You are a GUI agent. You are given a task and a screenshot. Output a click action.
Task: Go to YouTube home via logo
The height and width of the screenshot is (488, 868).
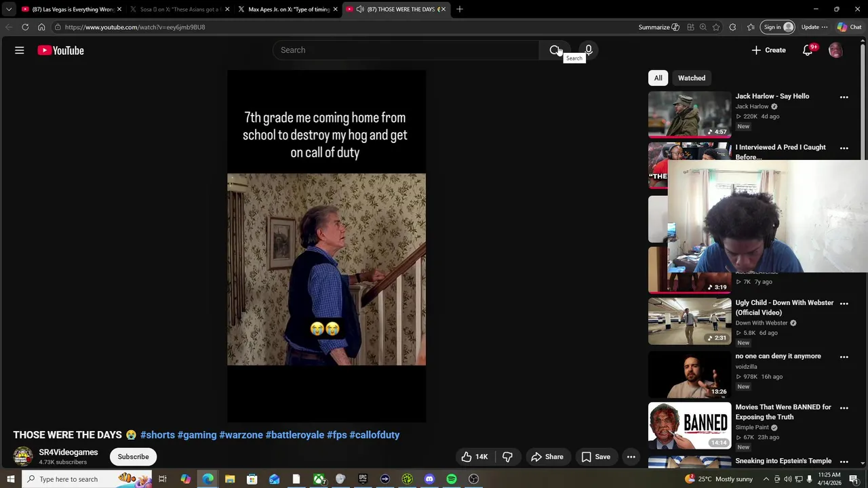(x=60, y=50)
